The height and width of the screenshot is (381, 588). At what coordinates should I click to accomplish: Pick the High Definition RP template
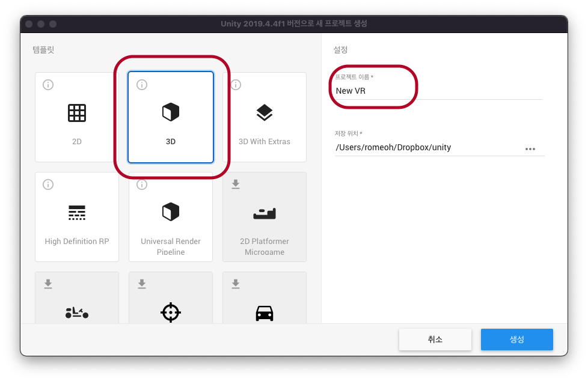[x=77, y=217]
